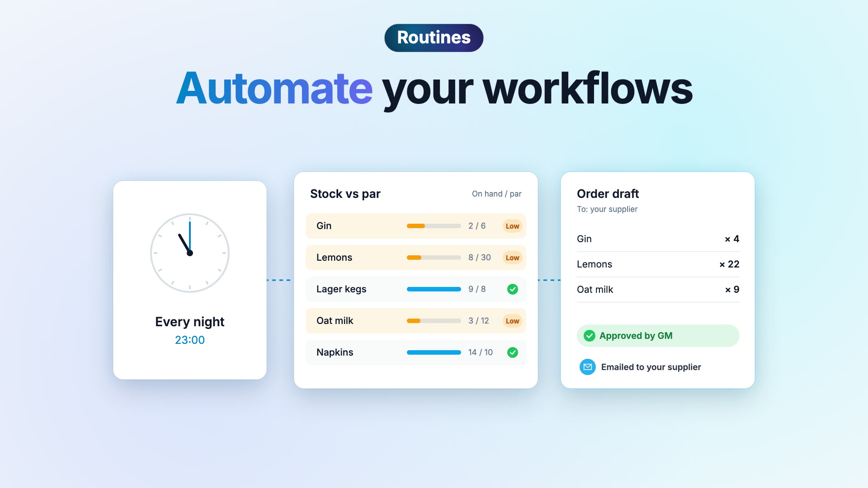The width and height of the screenshot is (868, 488).
Task: Click the green check on Lager kegs row
Action: (x=512, y=289)
